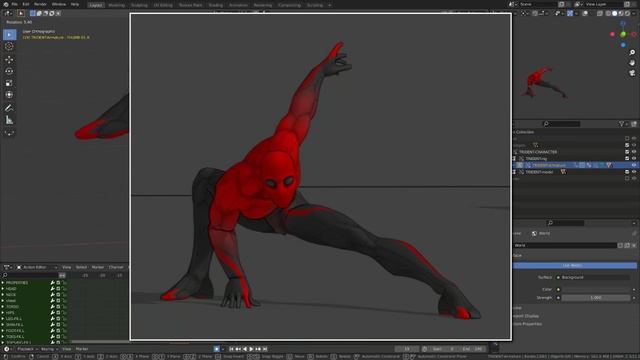Activate the 3D Cursor tool

pyautogui.click(x=9, y=47)
